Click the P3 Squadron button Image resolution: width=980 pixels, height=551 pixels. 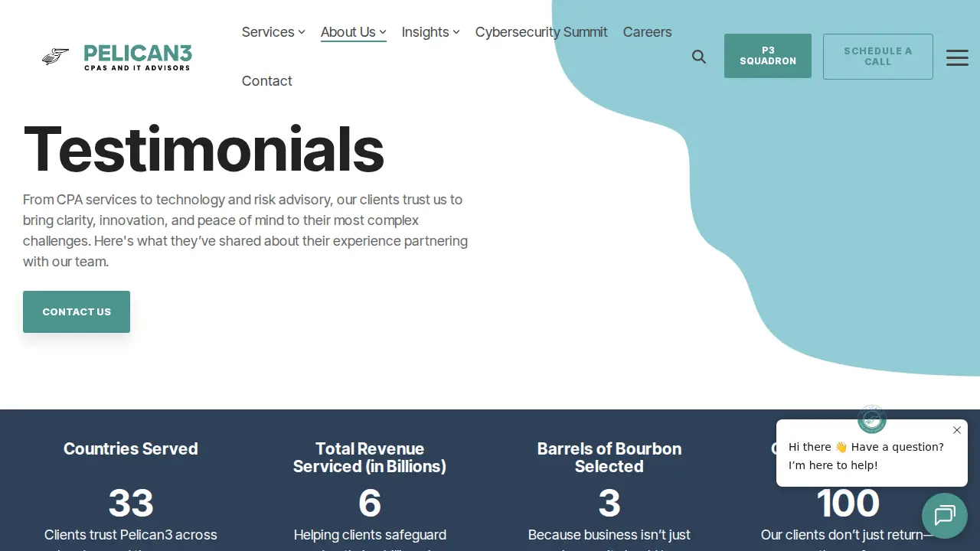[x=768, y=56]
